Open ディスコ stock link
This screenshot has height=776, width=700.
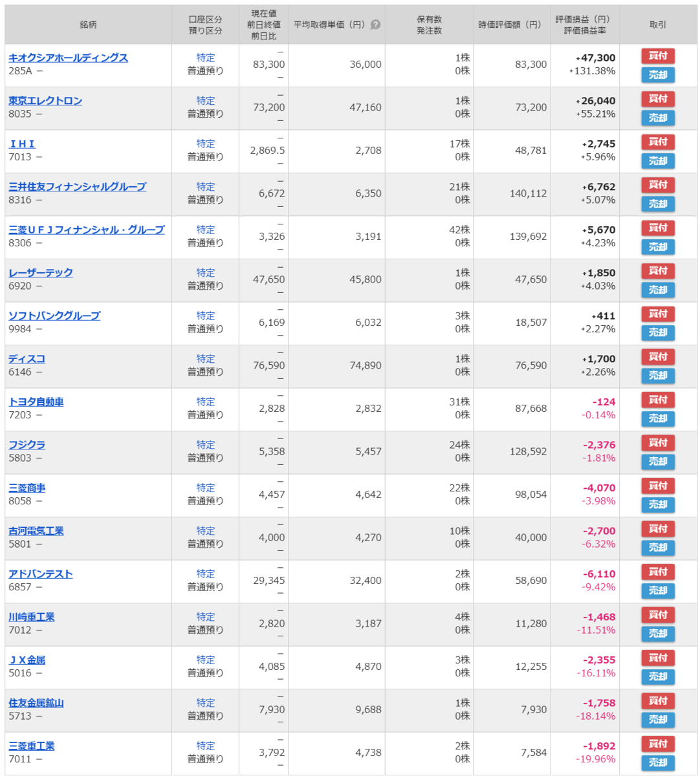(27, 359)
